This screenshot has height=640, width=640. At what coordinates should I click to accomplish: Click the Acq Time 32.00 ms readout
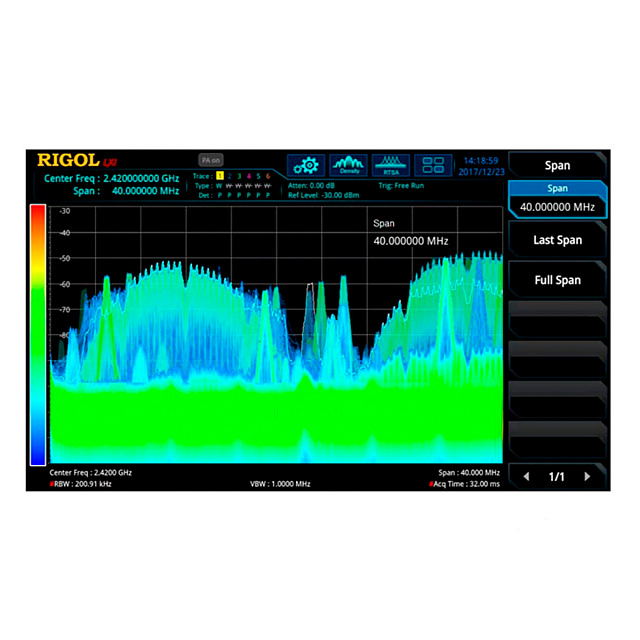(x=466, y=483)
